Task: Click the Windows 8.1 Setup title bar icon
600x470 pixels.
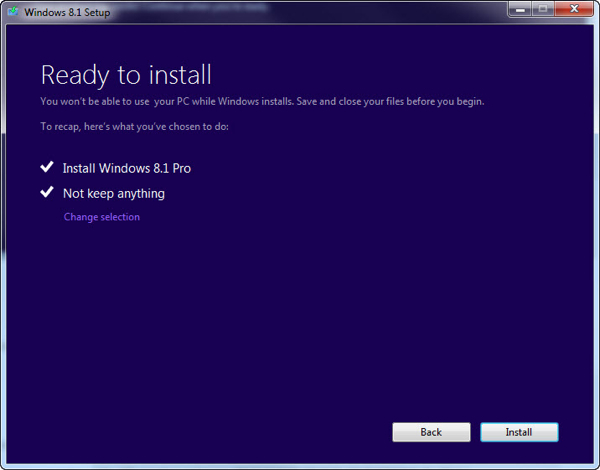Action: [13, 11]
